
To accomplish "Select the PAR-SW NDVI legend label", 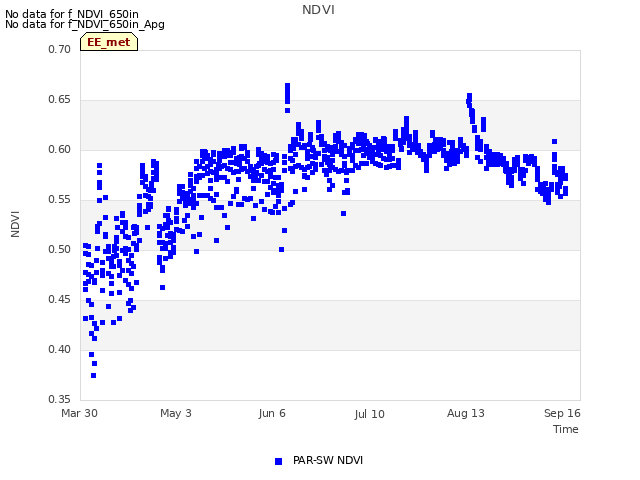I will click(x=328, y=460).
